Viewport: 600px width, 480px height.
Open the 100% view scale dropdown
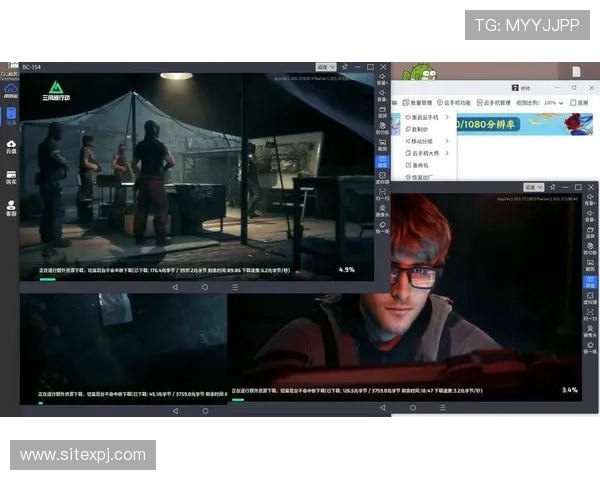click(x=552, y=102)
